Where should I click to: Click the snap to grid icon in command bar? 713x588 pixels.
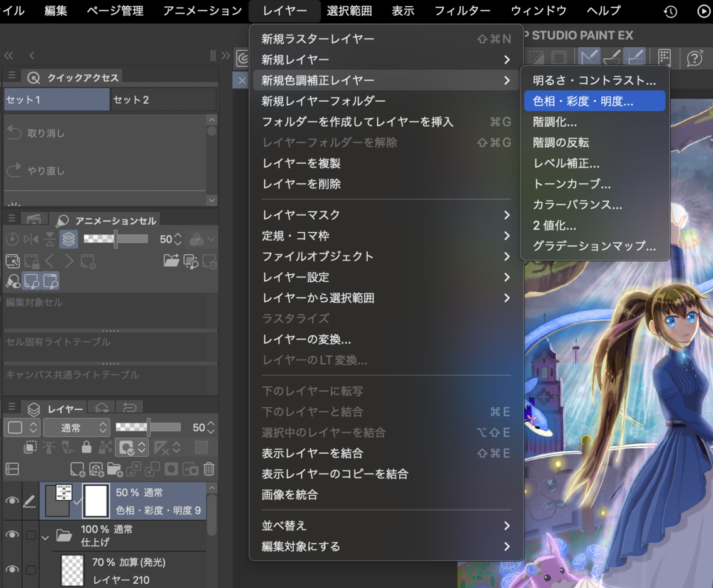tap(635, 57)
